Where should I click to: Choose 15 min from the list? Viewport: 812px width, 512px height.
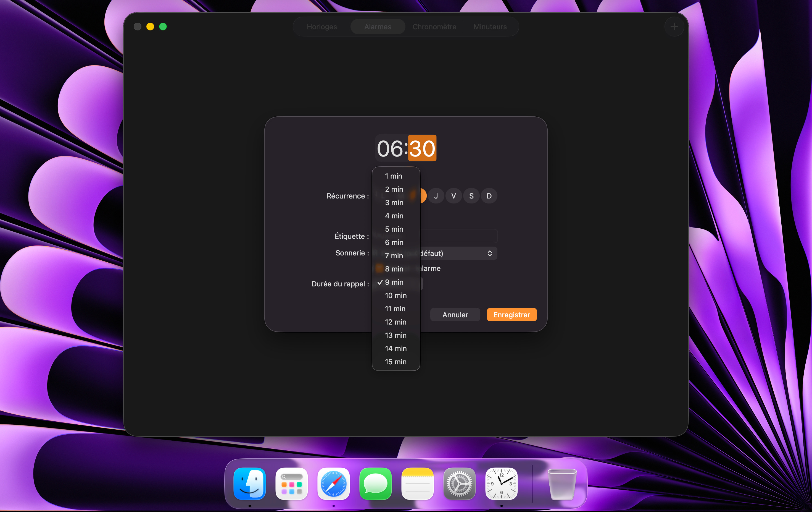point(396,362)
